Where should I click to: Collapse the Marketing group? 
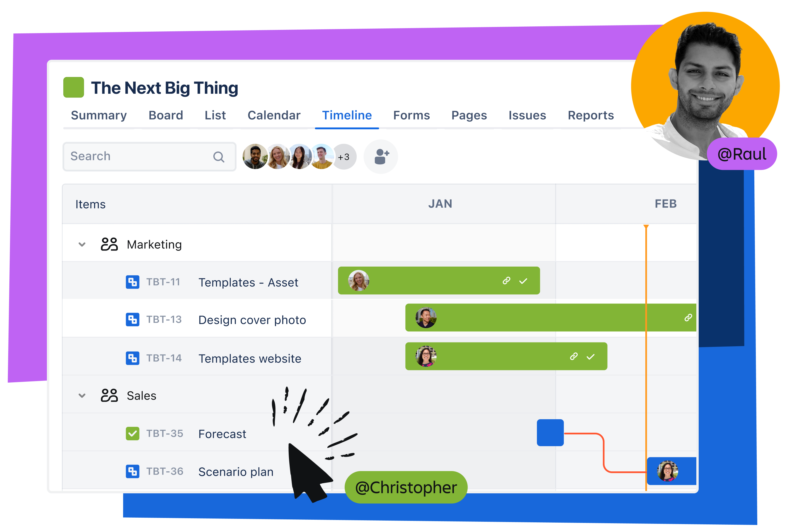pyautogui.click(x=81, y=243)
